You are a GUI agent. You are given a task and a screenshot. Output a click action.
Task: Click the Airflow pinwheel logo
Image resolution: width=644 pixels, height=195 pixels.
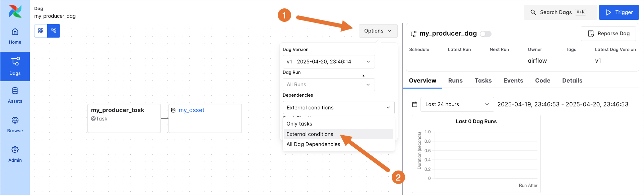point(15,11)
